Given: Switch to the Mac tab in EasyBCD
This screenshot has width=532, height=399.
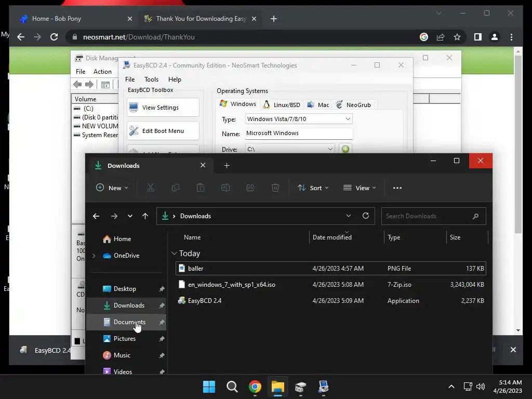Looking at the screenshot, I should (318, 104).
